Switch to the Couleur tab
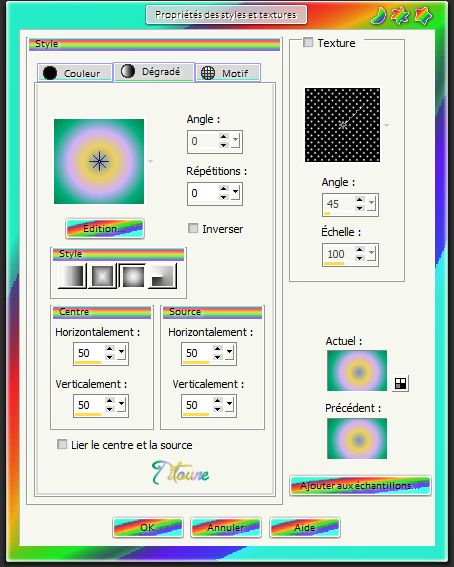Screen dimensions: 454x567 pos(75,73)
